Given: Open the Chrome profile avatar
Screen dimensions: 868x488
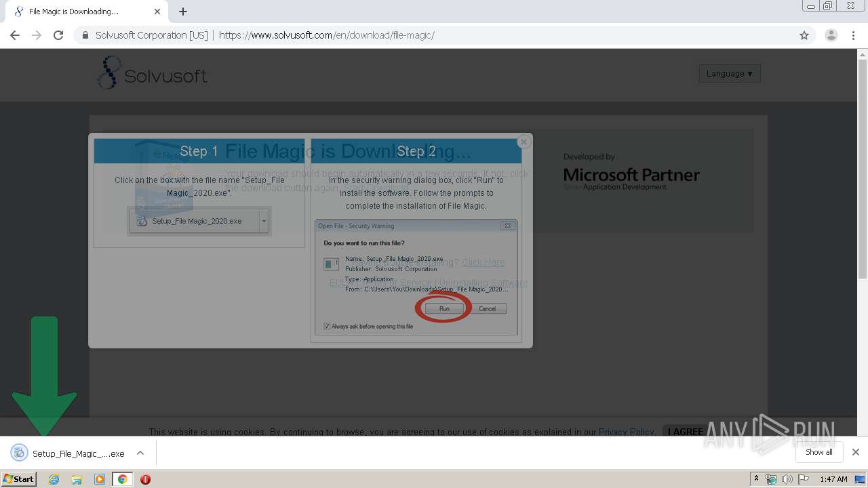Looking at the screenshot, I should (831, 35).
